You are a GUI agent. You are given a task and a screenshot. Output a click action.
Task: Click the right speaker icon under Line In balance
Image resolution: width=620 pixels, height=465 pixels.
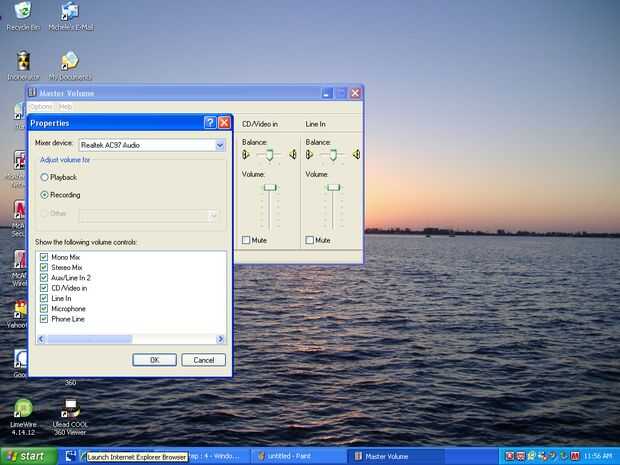tap(356, 154)
